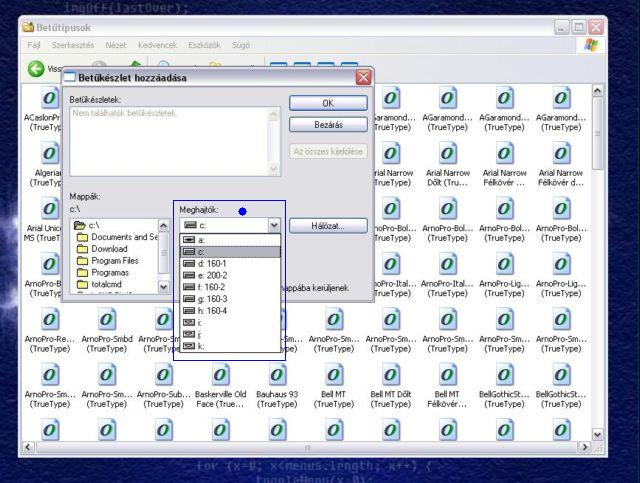Select the Download folder in the tree
Viewport: 640px width, 483px height.
click(109, 249)
